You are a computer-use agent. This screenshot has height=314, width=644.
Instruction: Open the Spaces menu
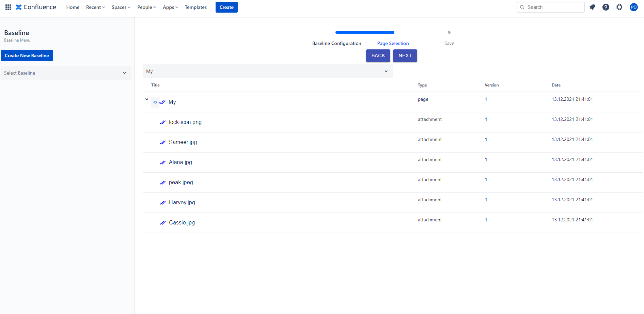[121, 7]
